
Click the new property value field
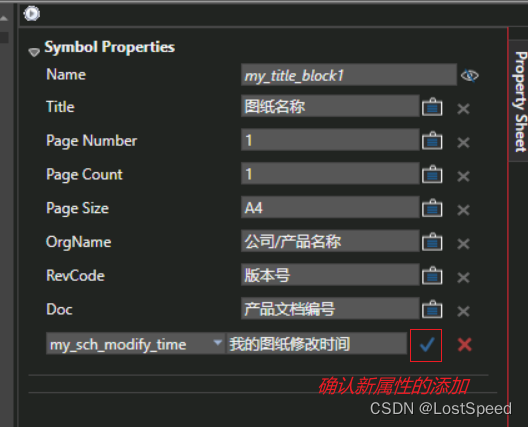pyautogui.click(x=317, y=343)
